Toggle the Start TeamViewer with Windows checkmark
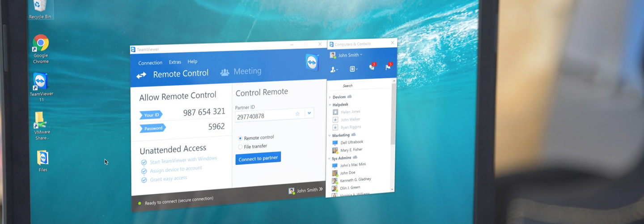Image resolution: width=644 pixels, height=224 pixels. 144,163
